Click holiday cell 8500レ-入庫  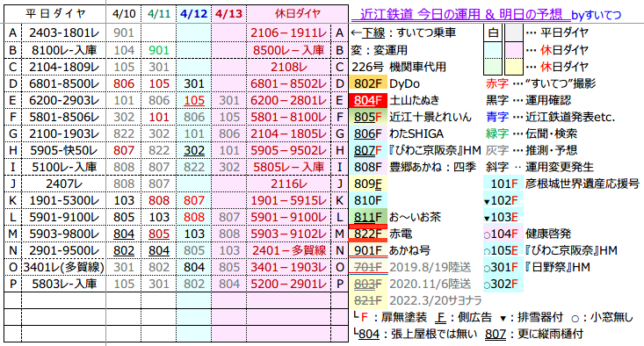(x=289, y=50)
